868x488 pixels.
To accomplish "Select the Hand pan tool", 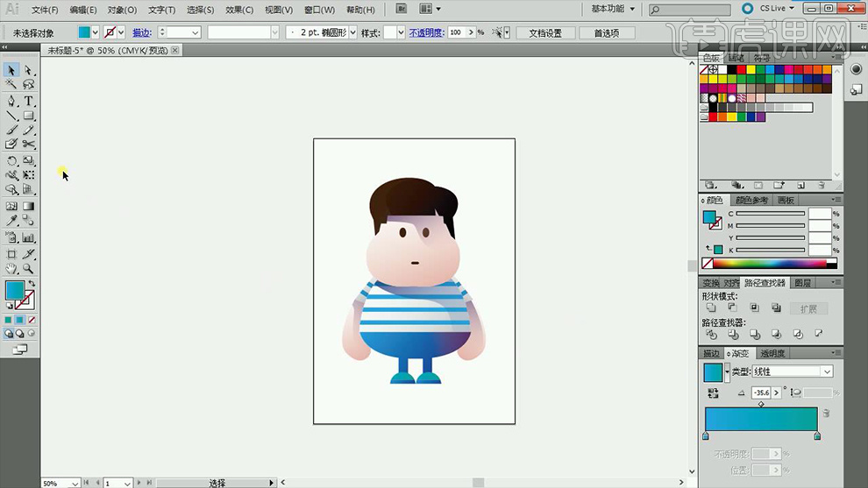I will click(11, 269).
